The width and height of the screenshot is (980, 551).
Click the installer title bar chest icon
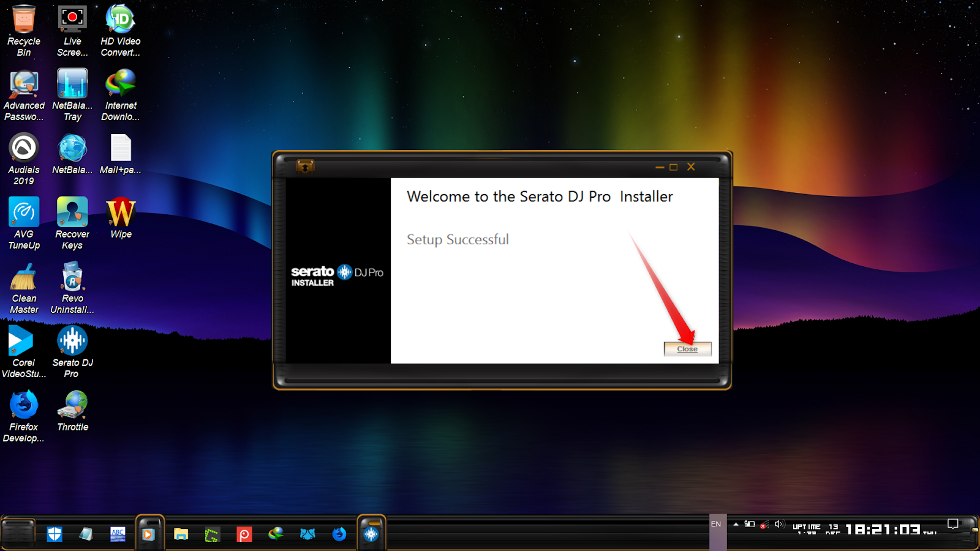click(305, 166)
